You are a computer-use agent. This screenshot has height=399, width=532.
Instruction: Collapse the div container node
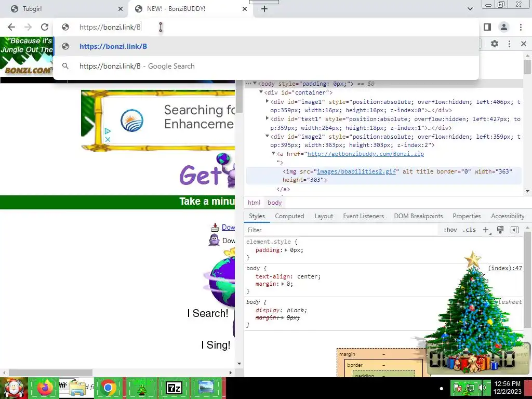pos(261,92)
